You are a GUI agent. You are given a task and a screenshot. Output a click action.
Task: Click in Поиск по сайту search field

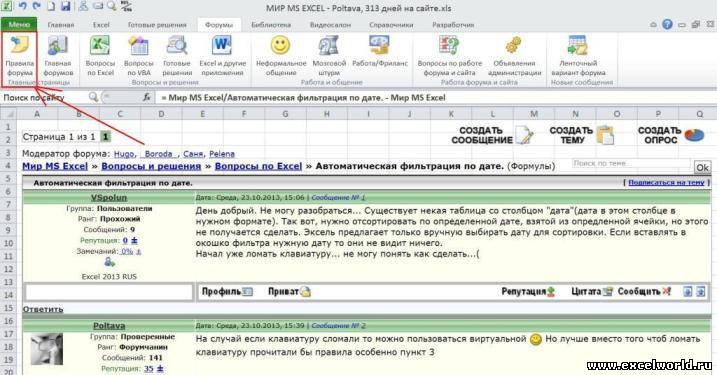43,97
